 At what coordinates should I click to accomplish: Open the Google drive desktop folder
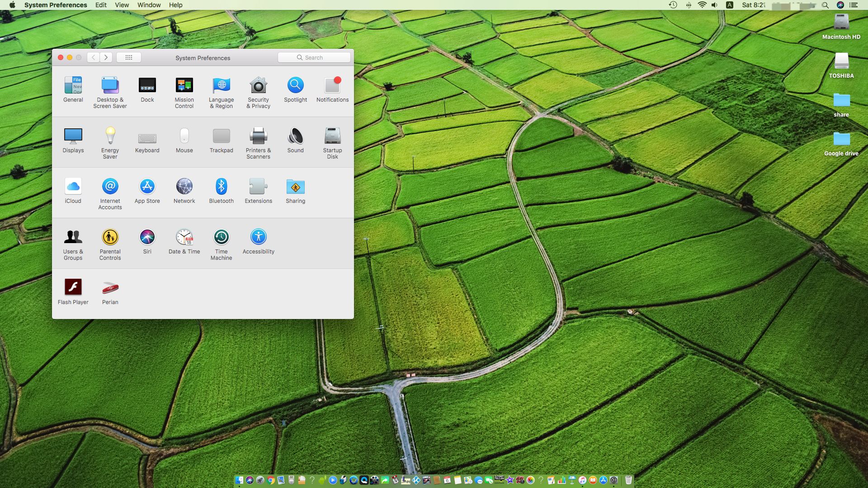coord(841,140)
